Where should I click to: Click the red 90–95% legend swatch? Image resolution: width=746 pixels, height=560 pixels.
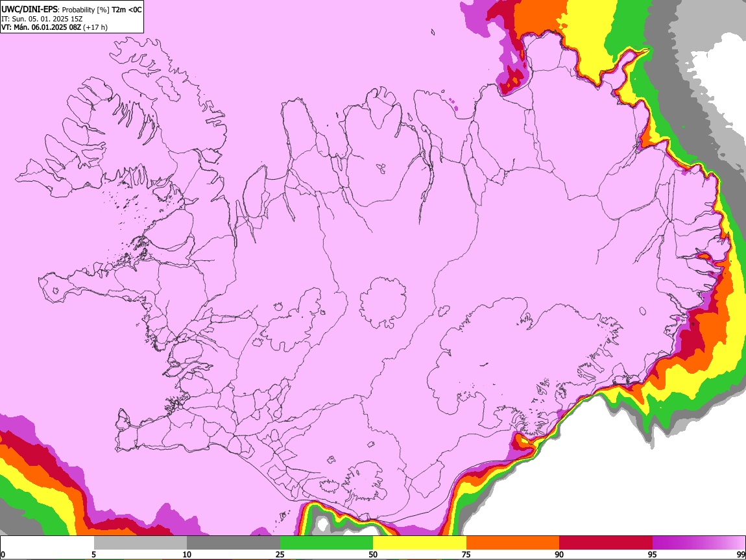(x=606, y=543)
